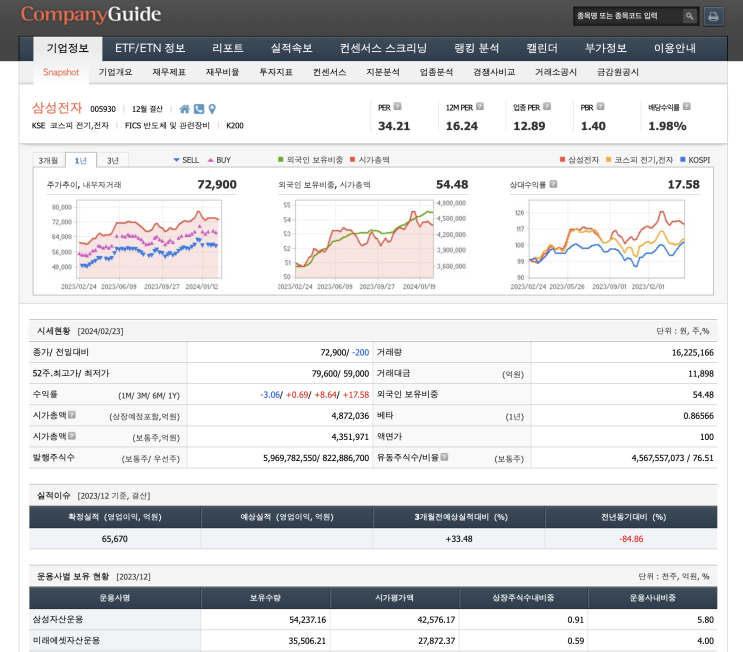743x652 pixels.
Task: Select the 기업정보 main tab
Action: click(67, 48)
